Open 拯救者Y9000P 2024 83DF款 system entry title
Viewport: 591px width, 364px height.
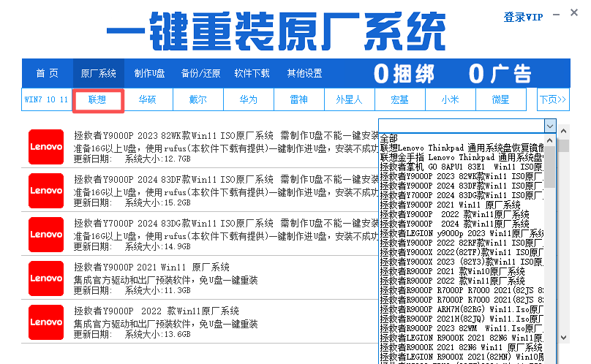226,179
